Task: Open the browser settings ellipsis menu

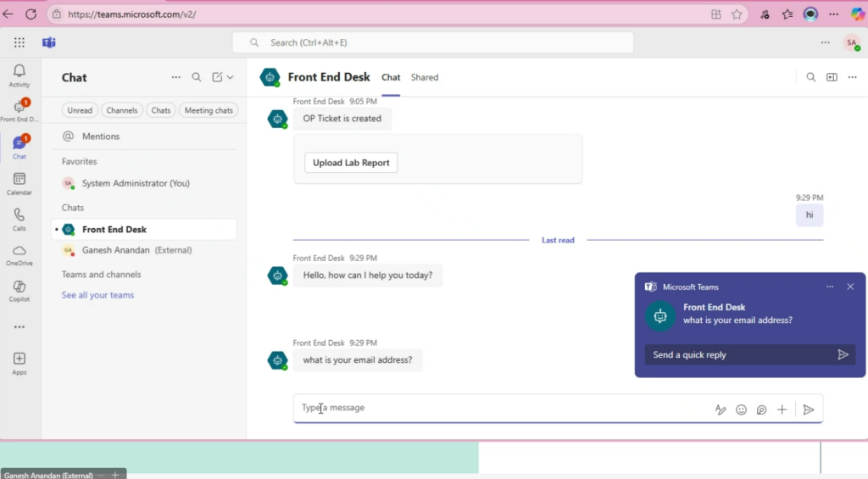Action: [834, 14]
